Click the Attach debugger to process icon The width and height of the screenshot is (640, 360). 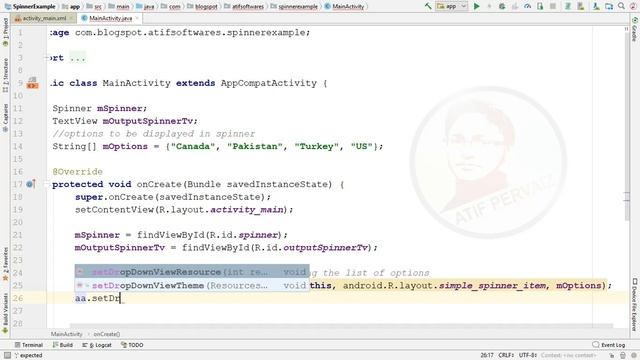pyautogui.click(x=540, y=6)
